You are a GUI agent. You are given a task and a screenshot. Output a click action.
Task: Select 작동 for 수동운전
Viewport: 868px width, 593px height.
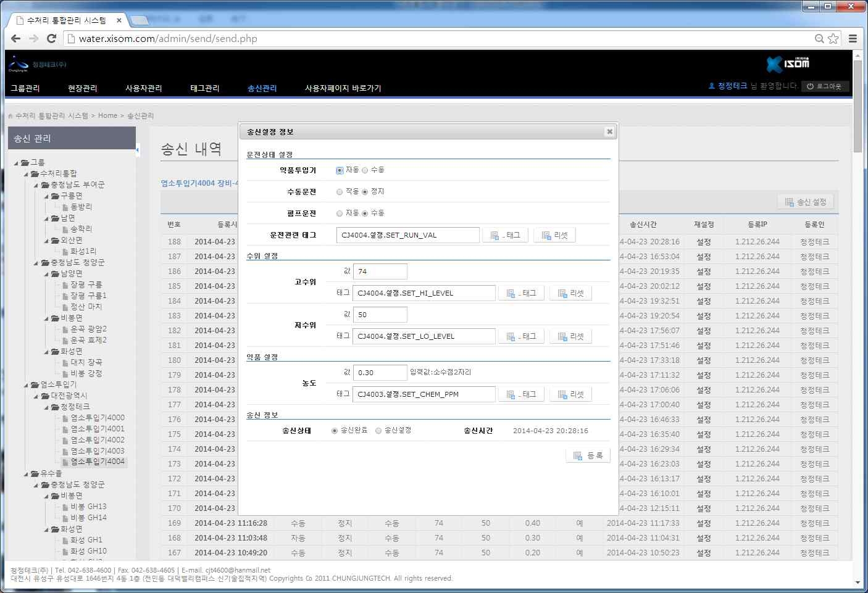340,192
